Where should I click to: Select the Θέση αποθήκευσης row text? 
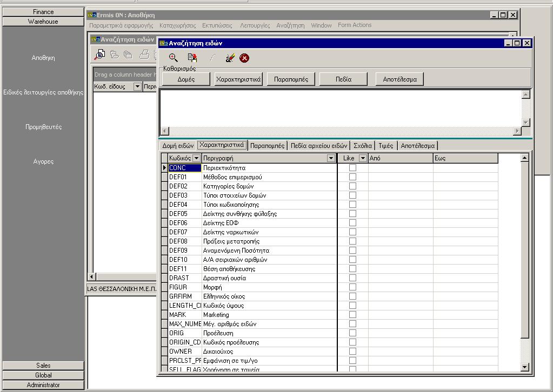tap(229, 269)
